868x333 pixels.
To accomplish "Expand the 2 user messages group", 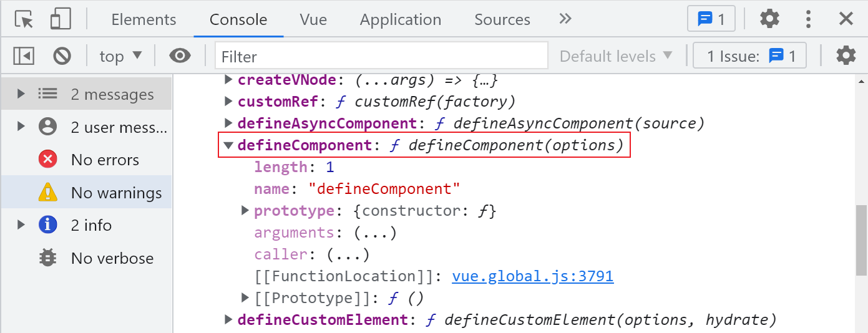I will [21, 127].
